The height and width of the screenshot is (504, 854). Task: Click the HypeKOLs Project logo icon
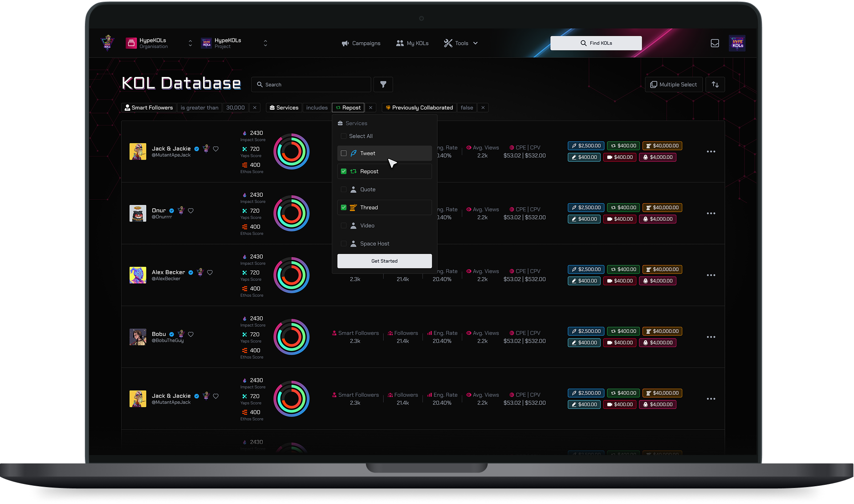(x=206, y=43)
